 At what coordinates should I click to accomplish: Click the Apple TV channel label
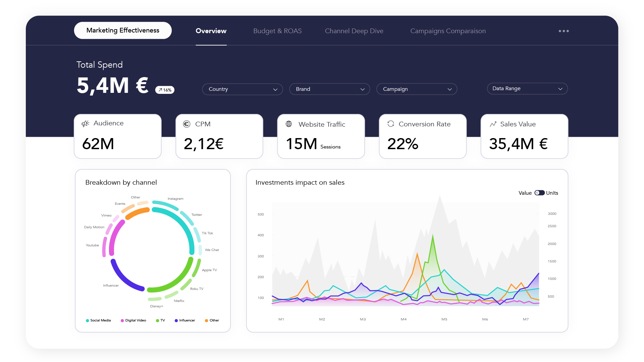[x=209, y=270]
